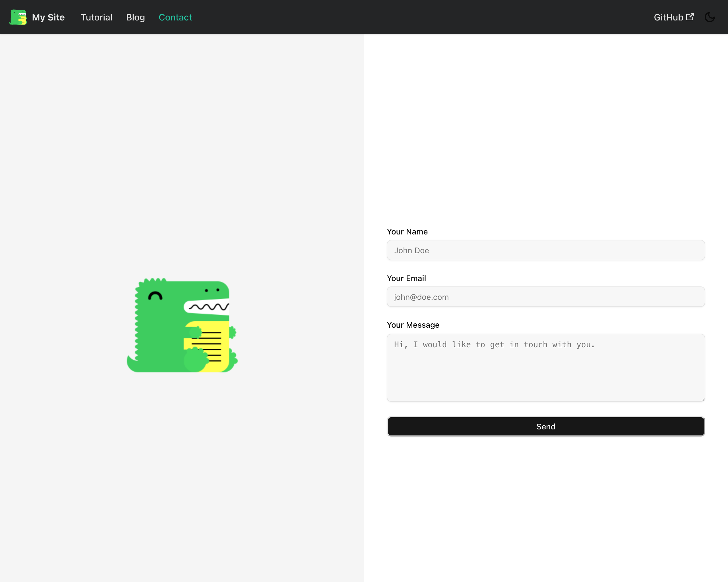Go to the Tutorial page
The image size is (728, 582).
pyautogui.click(x=96, y=17)
